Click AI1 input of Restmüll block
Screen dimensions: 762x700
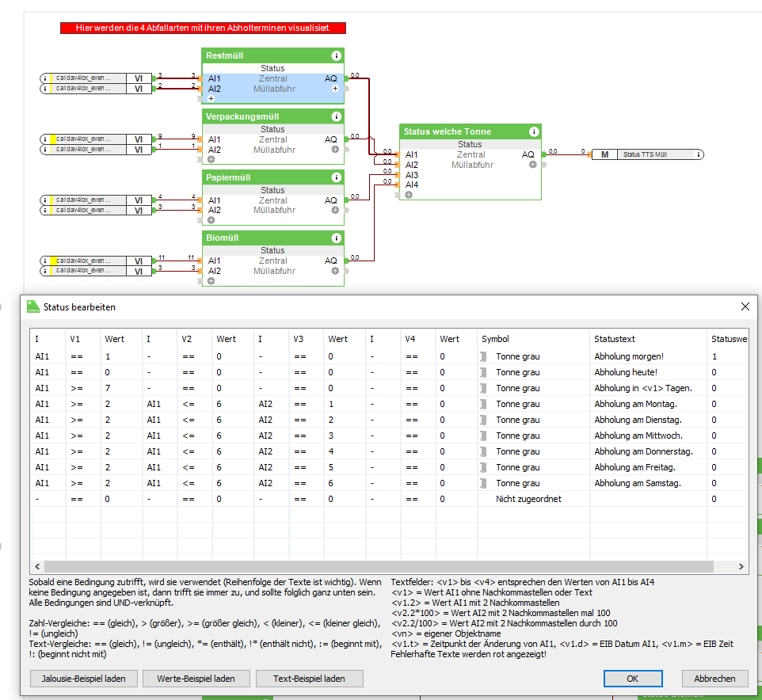point(215,78)
